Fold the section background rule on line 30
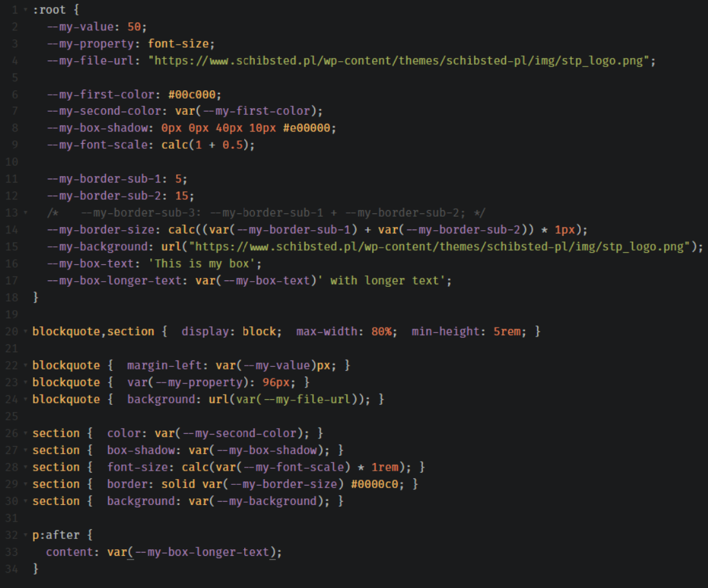This screenshot has height=588, width=708. (25, 501)
